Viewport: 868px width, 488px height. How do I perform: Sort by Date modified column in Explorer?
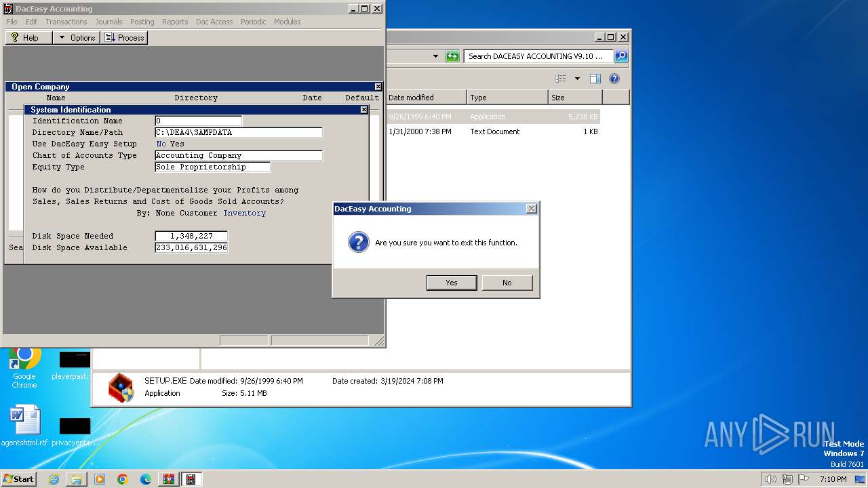click(426, 98)
